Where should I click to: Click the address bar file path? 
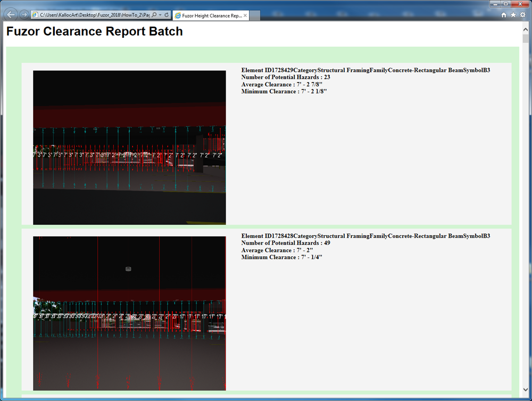pos(94,15)
